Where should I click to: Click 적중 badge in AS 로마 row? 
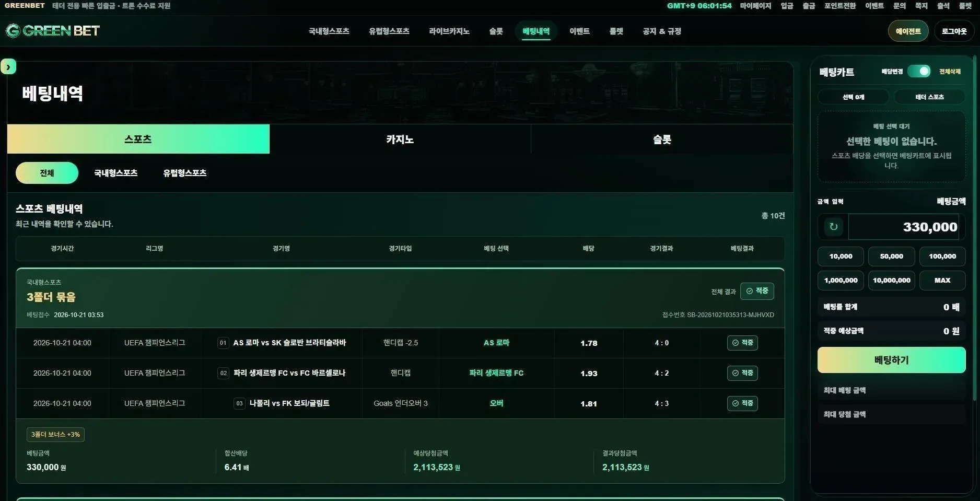(x=742, y=343)
